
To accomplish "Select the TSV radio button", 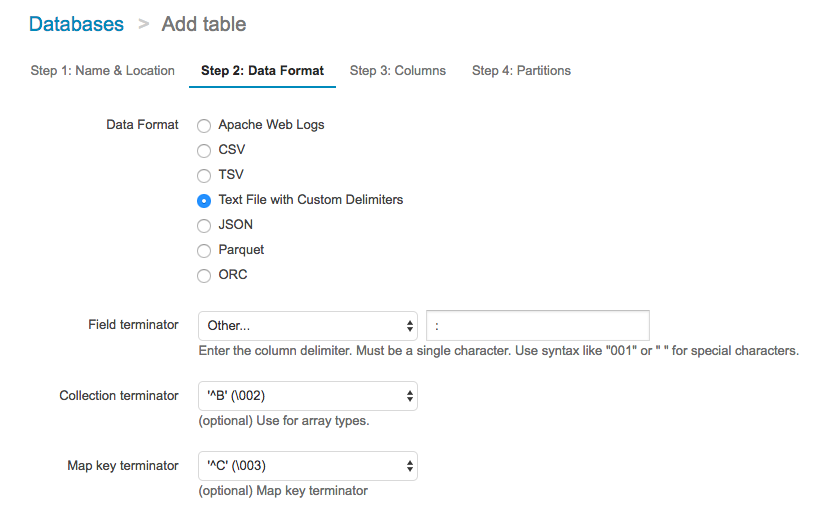I will tap(204, 176).
